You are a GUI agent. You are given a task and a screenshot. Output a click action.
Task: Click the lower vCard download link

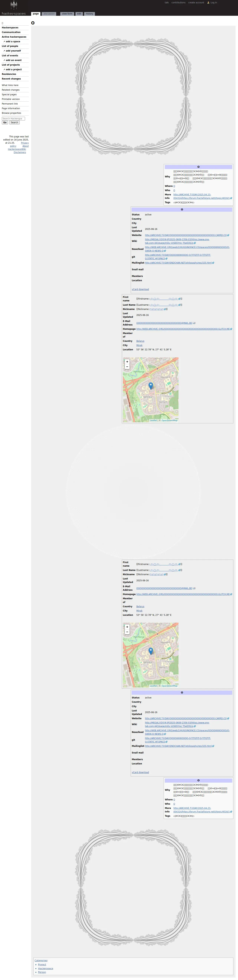click(x=140, y=772)
